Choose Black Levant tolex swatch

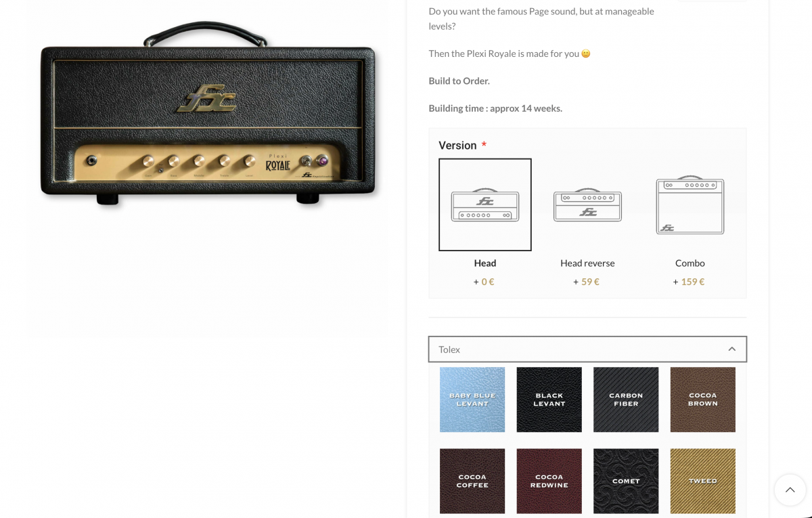tap(549, 400)
